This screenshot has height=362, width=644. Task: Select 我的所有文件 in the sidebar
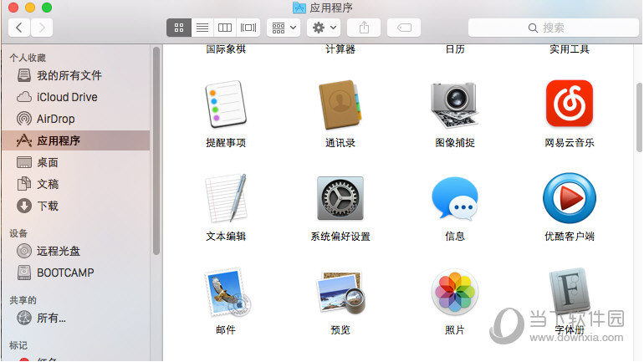point(76,75)
